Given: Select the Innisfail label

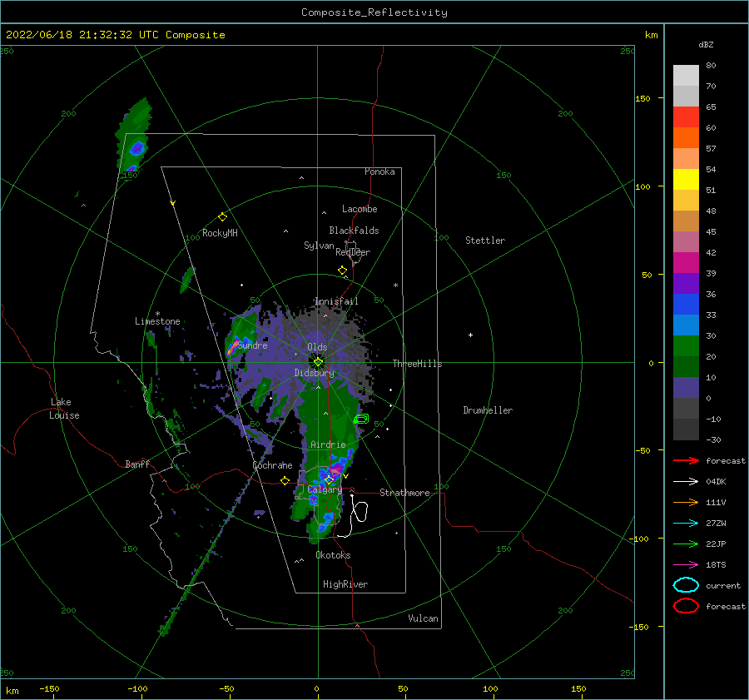Looking at the screenshot, I should [x=336, y=301].
